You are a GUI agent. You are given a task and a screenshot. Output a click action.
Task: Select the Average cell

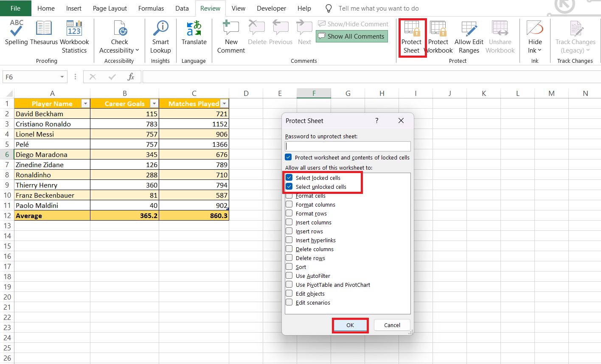tap(52, 216)
